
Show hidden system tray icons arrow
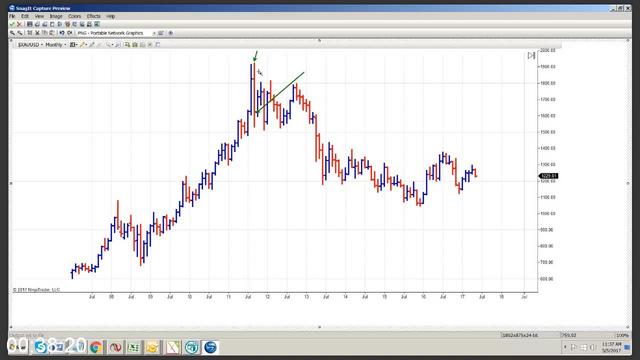565,347
